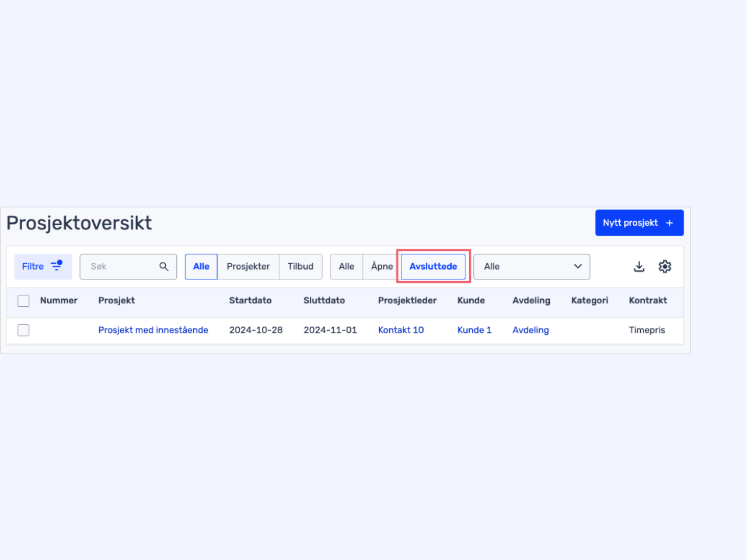Open the Avdeling link in the row
The image size is (747, 560).
tap(530, 330)
